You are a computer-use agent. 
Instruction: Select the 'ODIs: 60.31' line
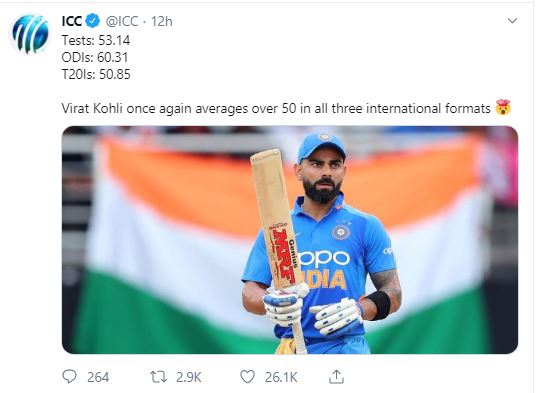(x=95, y=57)
